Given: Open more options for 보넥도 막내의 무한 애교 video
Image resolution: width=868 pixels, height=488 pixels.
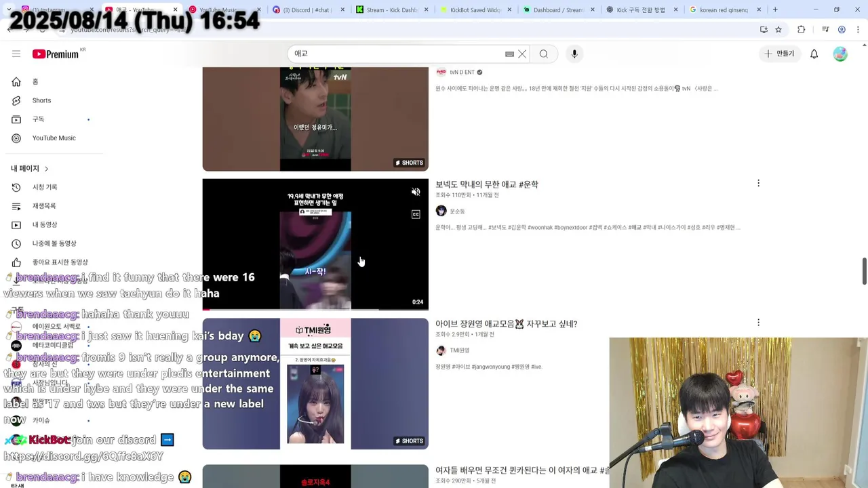Looking at the screenshot, I should tap(758, 183).
